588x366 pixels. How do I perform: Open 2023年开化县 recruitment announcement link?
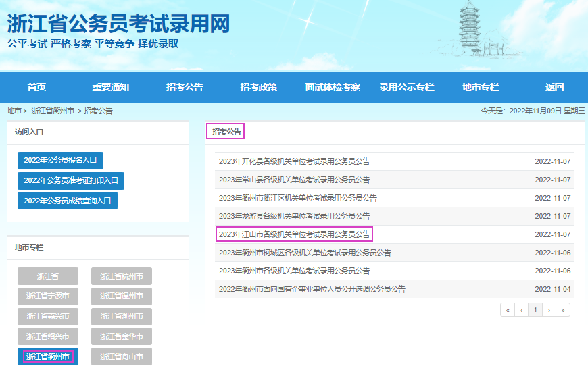point(294,161)
